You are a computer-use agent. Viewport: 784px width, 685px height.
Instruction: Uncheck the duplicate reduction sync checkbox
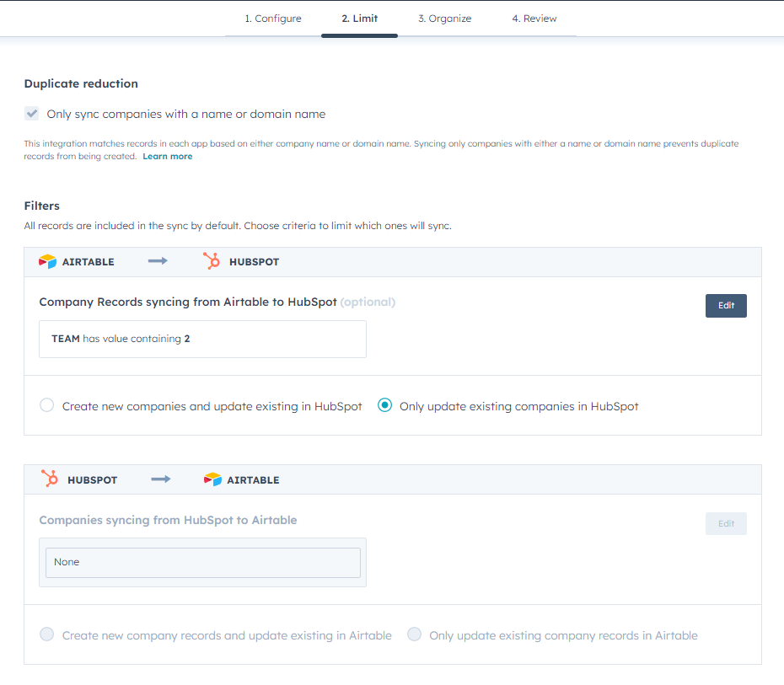31,114
